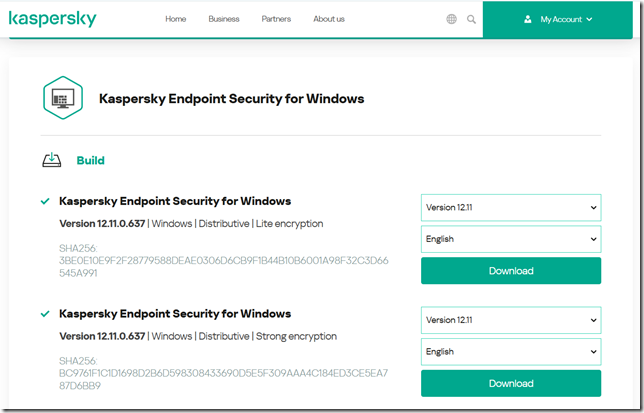Download the Strong encryption build
The height and width of the screenshot is (413, 644).
[x=510, y=383]
